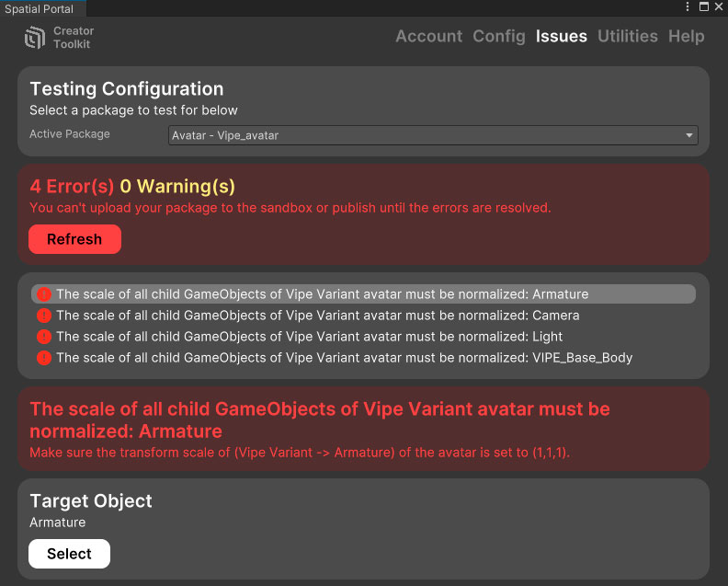Click the red error icon beside the Armature issue

coord(44,294)
